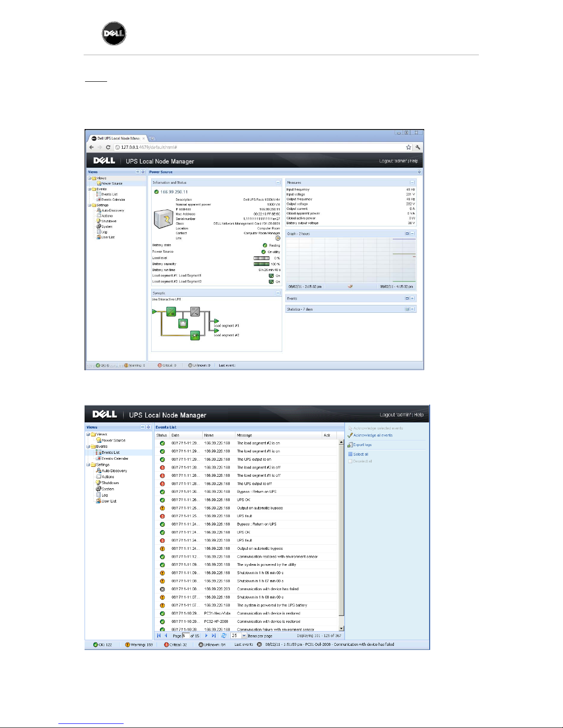Click the Events List vertical scrollbar
Image resolution: width=563 pixels, height=728 pixels.
click(x=341, y=535)
